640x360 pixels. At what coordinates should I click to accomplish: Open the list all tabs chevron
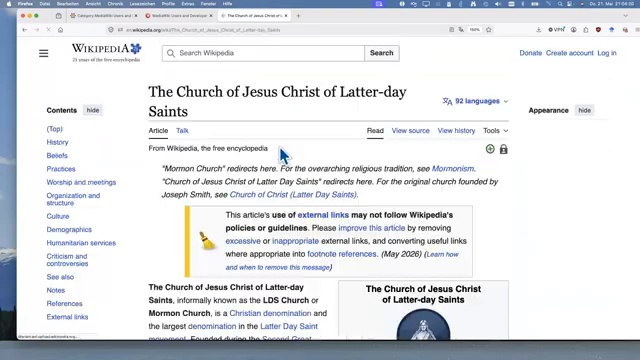click(x=625, y=16)
